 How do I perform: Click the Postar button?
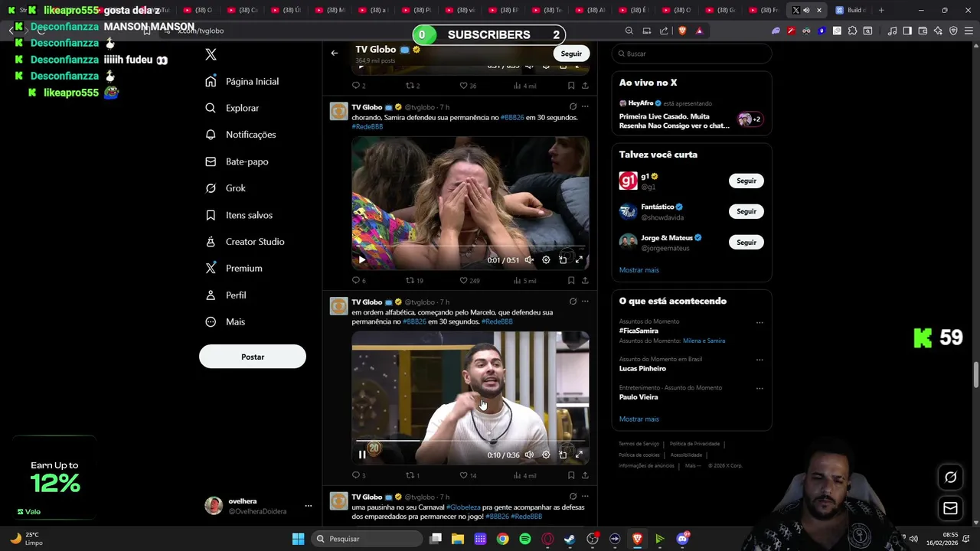[x=253, y=357]
